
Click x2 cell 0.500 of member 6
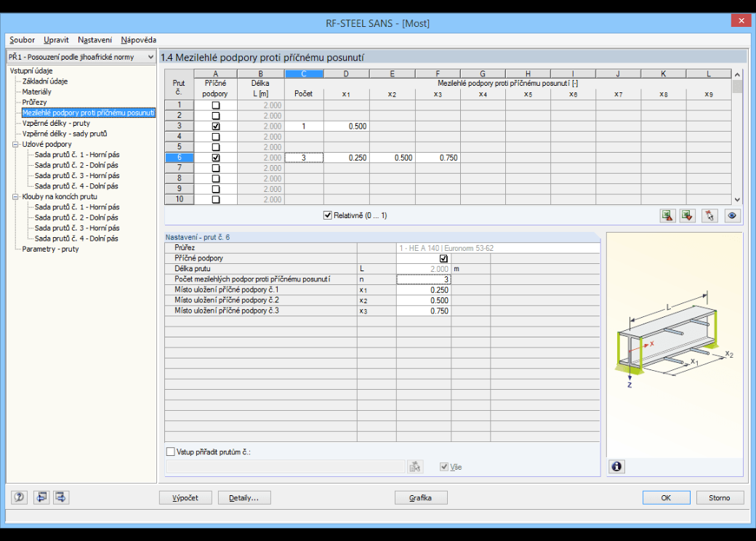click(x=392, y=158)
